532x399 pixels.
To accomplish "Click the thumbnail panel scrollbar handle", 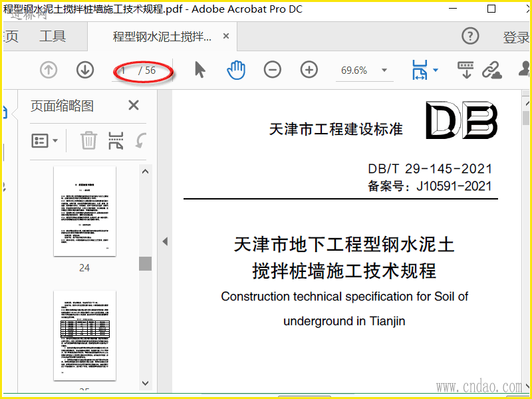I will (x=145, y=263).
